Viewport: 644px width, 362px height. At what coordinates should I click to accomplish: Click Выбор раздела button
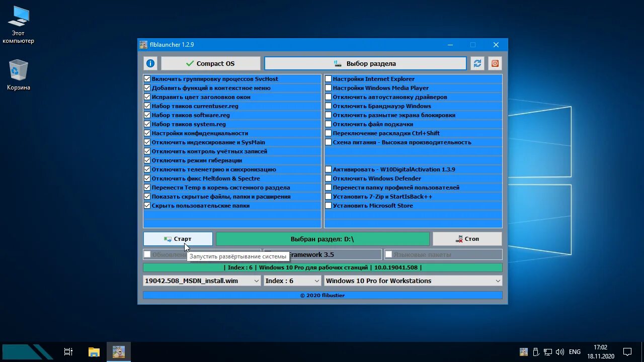click(366, 63)
